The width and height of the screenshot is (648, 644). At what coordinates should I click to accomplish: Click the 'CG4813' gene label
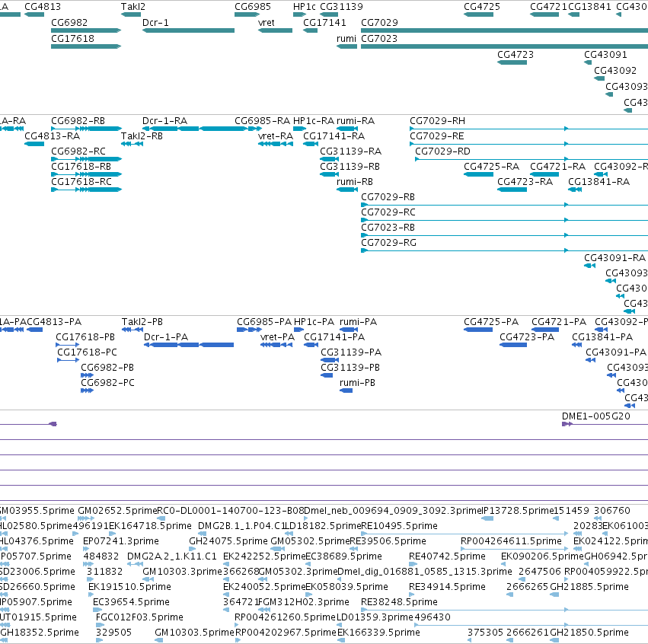click(43, 7)
